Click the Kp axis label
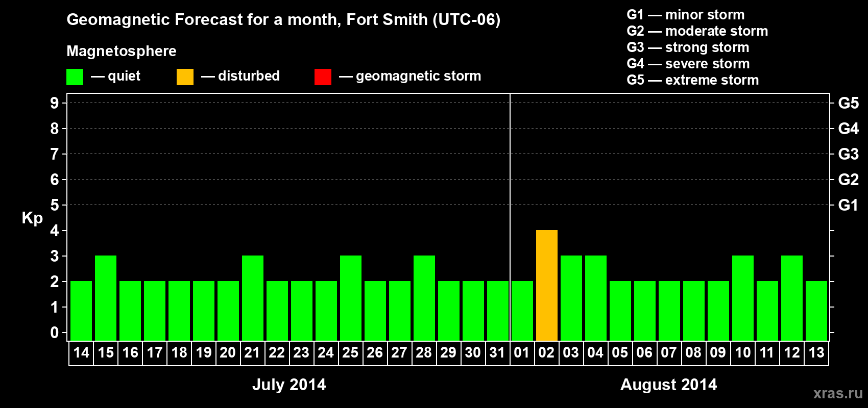The height and width of the screenshot is (408, 868). (x=32, y=218)
